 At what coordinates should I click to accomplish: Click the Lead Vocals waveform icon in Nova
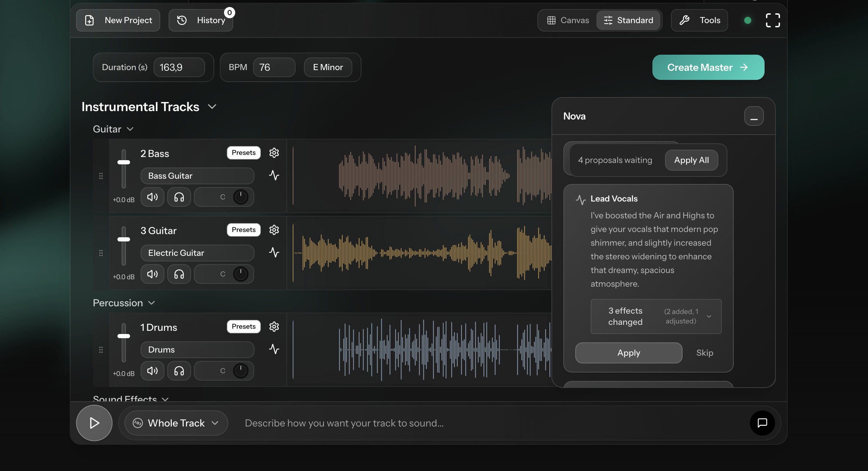[x=581, y=200]
